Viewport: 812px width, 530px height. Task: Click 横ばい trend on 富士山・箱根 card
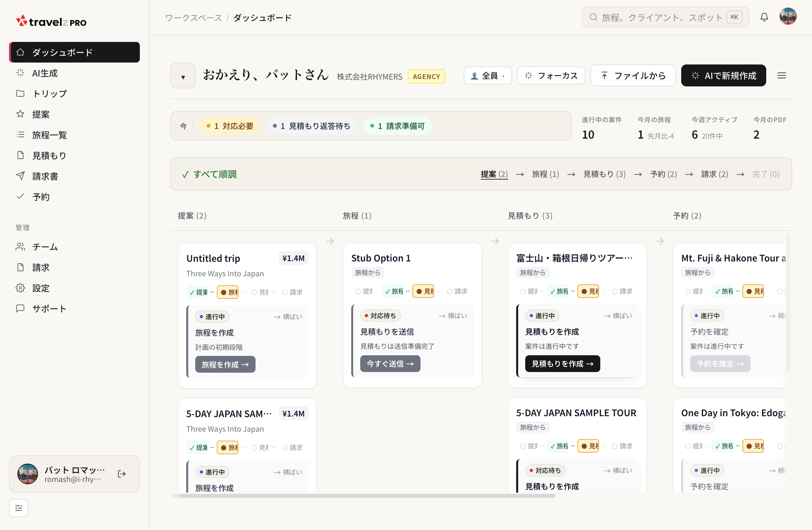[x=618, y=316]
